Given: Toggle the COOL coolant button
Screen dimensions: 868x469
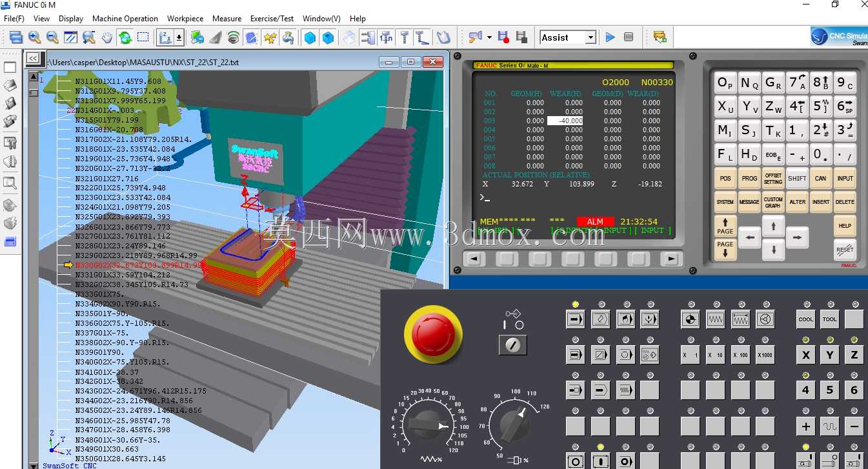Looking at the screenshot, I should pos(805,319).
